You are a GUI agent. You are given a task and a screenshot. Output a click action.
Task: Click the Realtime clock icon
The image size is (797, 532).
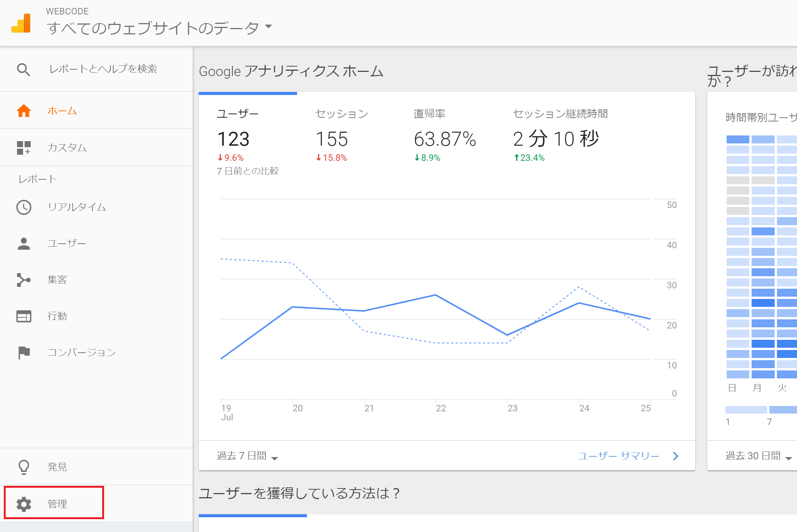(23, 207)
